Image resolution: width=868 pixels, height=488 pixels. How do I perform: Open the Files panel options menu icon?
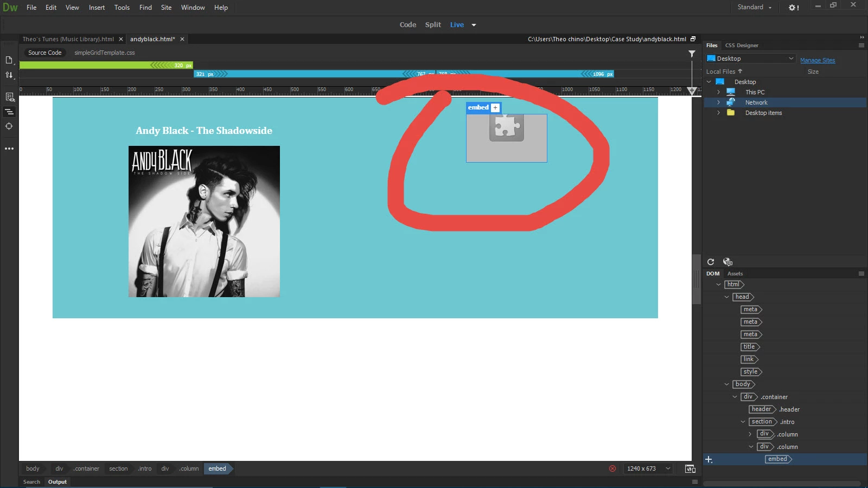point(861,46)
